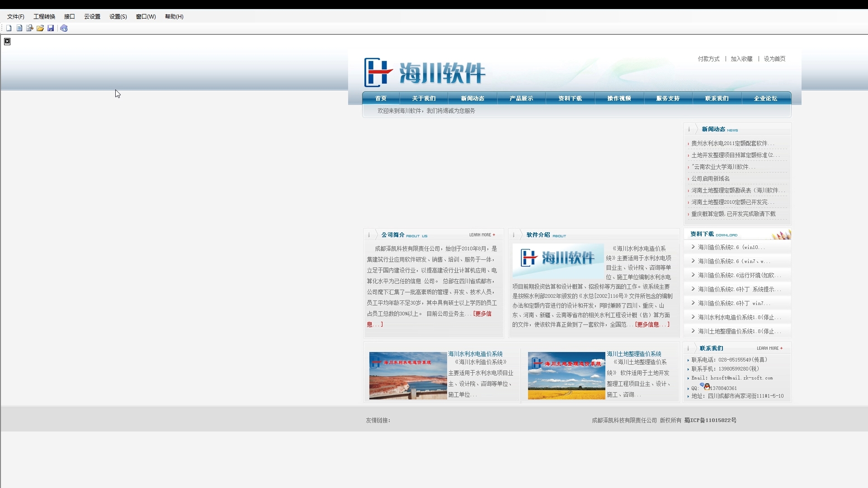Click the broken image X icon

point(7,42)
